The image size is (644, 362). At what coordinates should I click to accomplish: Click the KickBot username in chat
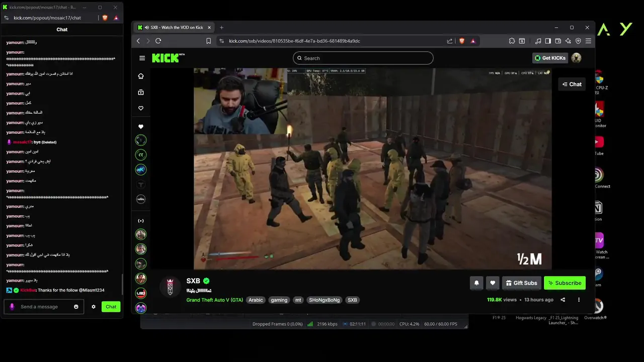coord(28,291)
